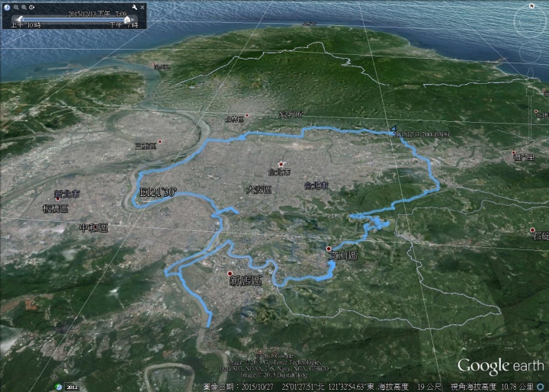The image size is (549, 392).
Task: Click the clock icon in time slider panel
Action: coord(7,7)
